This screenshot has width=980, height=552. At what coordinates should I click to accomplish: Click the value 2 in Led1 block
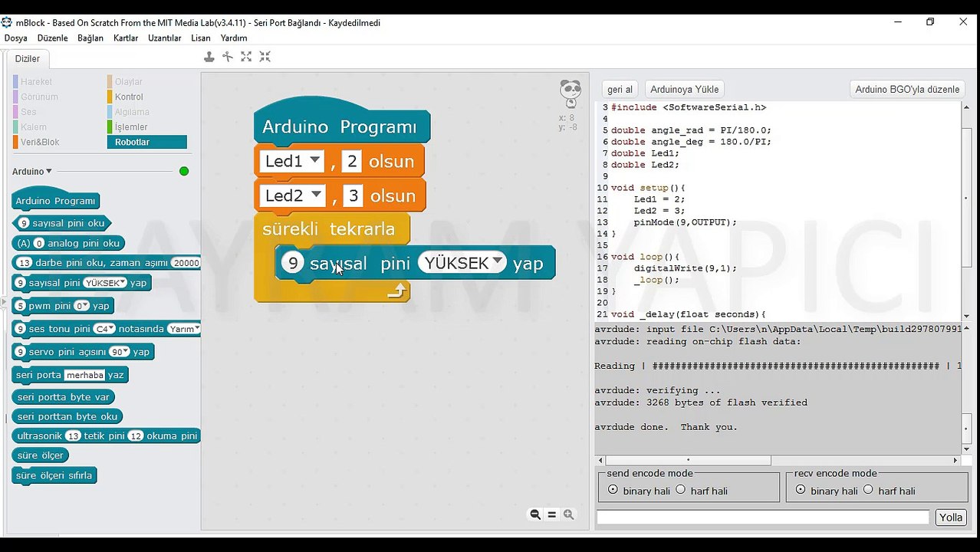tap(352, 161)
